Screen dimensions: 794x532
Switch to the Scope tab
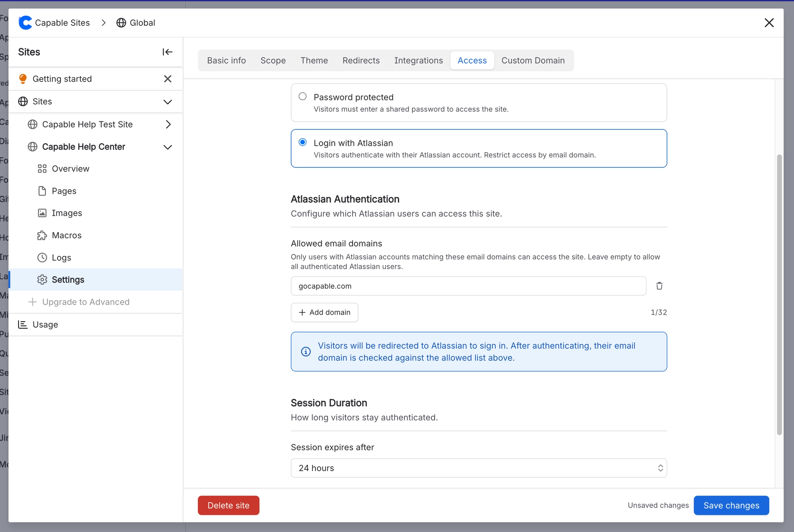pyautogui.click(x=273, y=60)
